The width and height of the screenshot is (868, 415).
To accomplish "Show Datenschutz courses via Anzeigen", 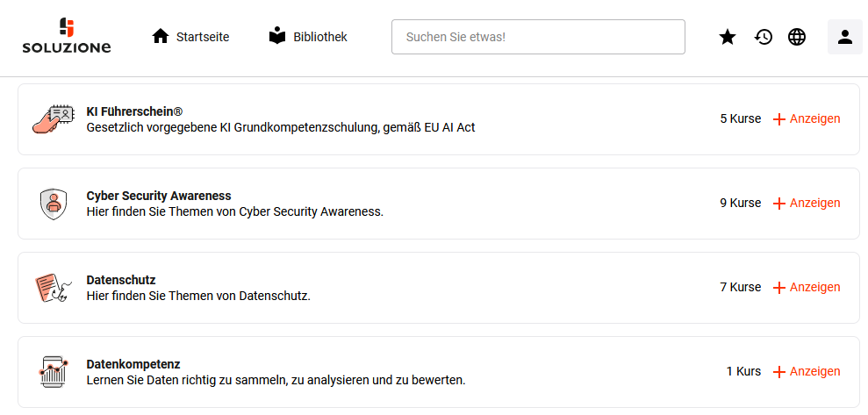I will pyautogui.click(x=807, y=288).
